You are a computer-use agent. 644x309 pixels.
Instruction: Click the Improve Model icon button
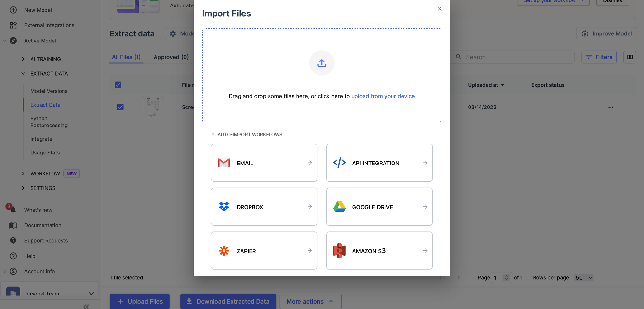pyautogui.click(x=606, y=33)
